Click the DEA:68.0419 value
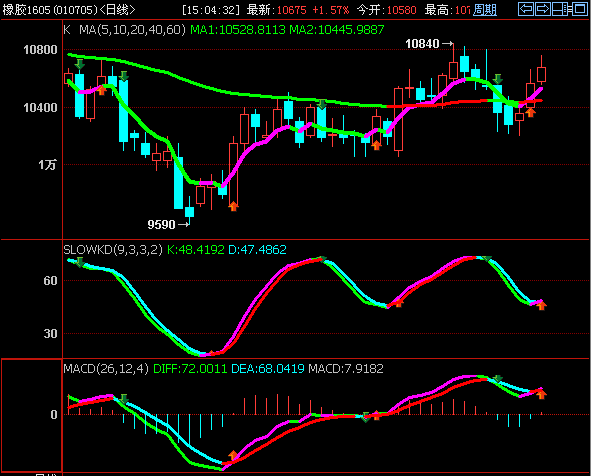This screenshot has width=591, height=476. tap(268, 368)
